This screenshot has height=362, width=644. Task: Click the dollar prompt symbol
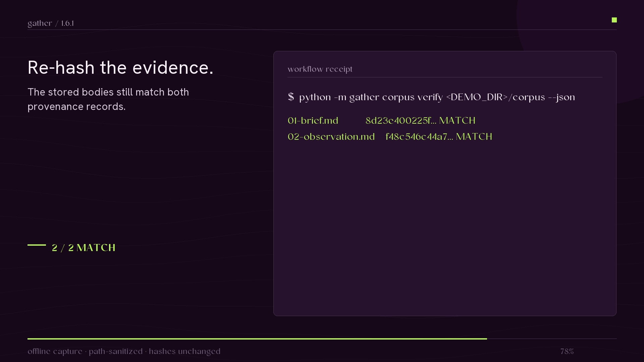coord(291,97)
